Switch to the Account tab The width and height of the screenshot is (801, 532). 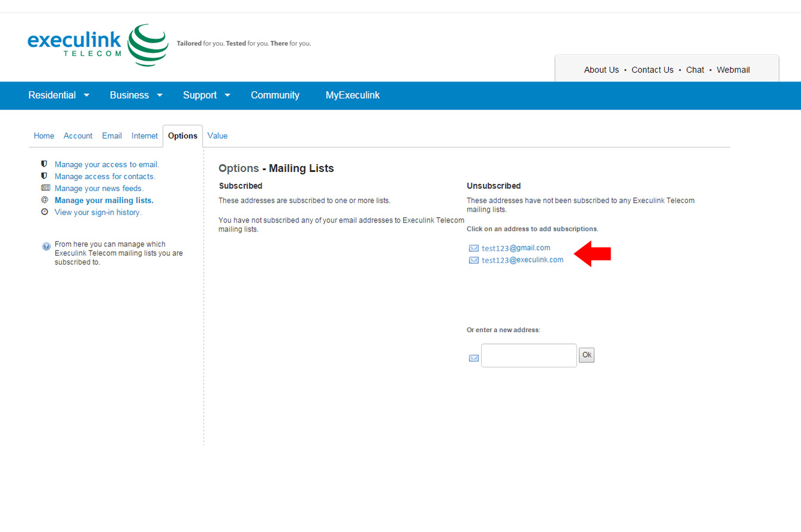[x=78, y=136]
